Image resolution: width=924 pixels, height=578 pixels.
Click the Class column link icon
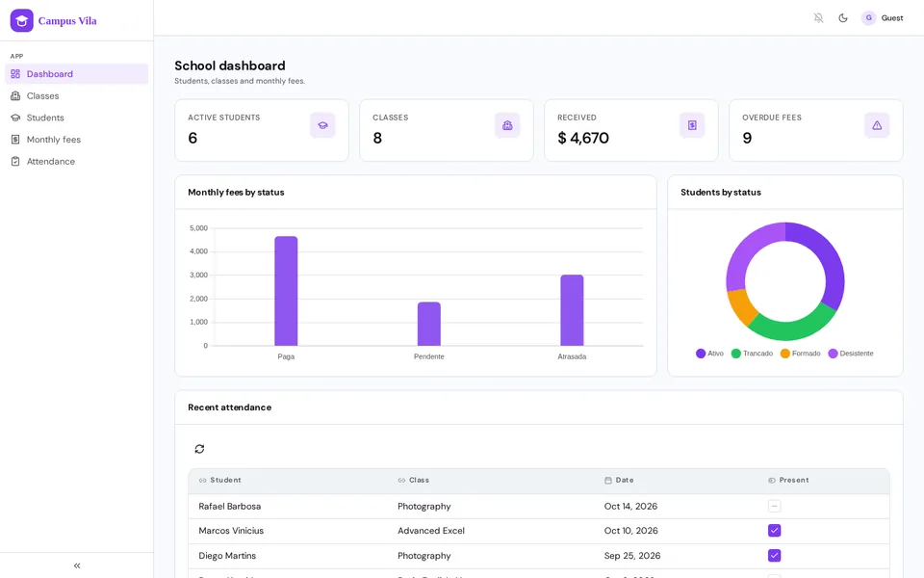[x=402, y=480]
